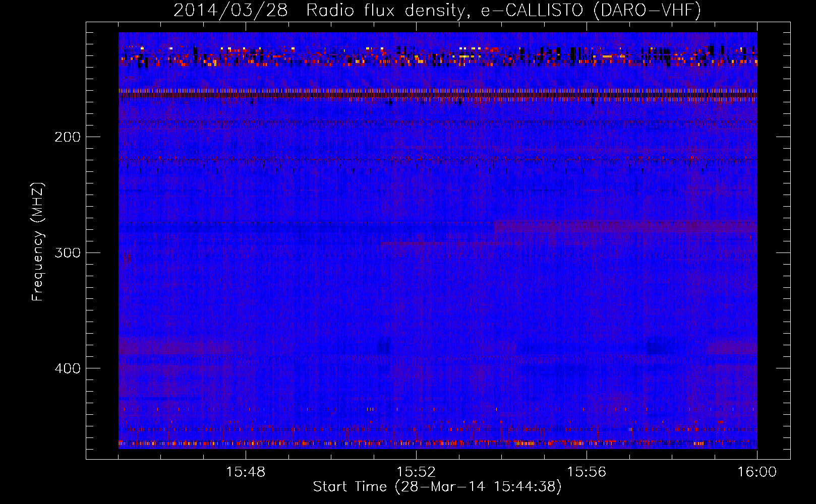Viewport: 816px width, 504px height.
Task: Click the plot title '2014/03/28 Radio flux density'
Action: tap(319, 11)
